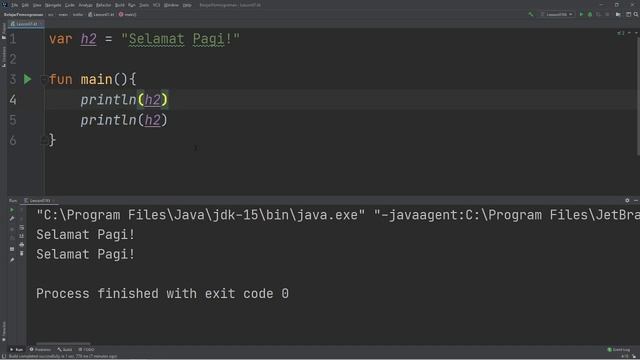The height and width of the screenshot is (360, 640).
Task: Open the Problems tool window button
Action: tap(40, 350)
